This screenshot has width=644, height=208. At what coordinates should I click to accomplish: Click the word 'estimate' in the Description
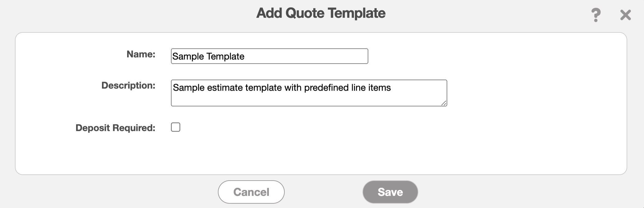(x=225, y=88)
